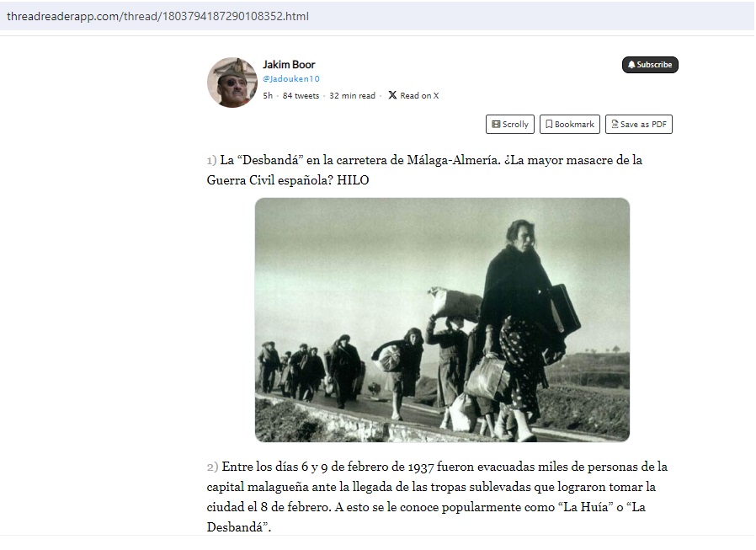The width and height of the screenshot is (756, 550).
Task: Click the 32 min read label
Action: 352,95
